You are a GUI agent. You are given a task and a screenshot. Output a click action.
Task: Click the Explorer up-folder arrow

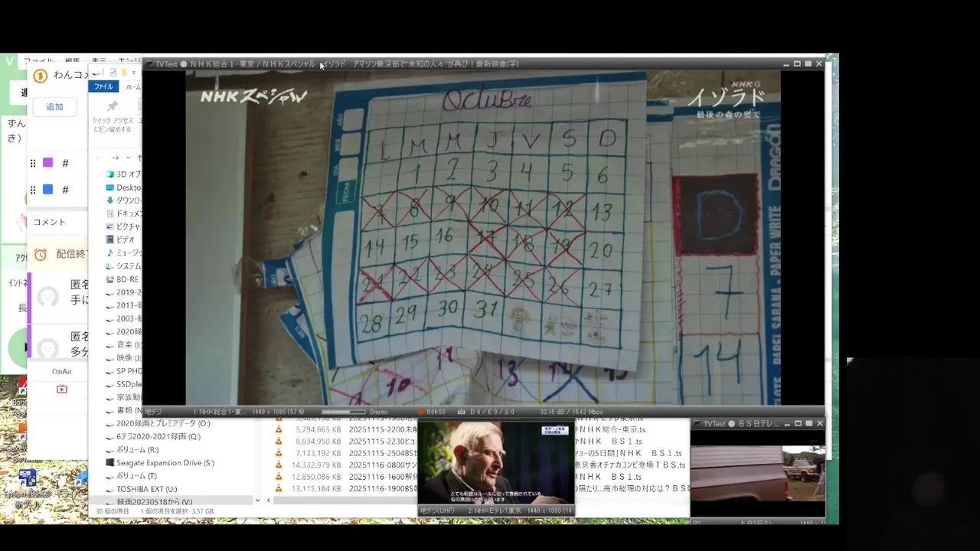(x=139, y=158)
